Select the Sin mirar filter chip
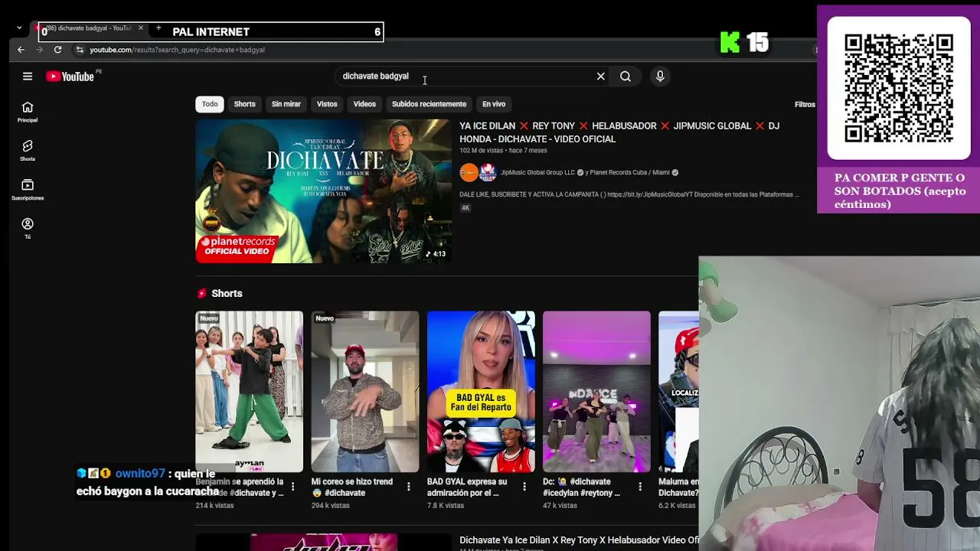 286,104
